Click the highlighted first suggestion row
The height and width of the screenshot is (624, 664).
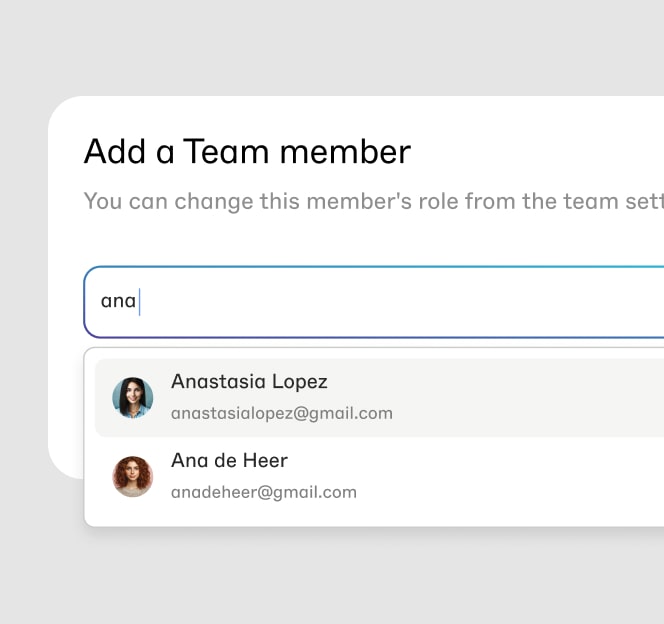[379, 398]
